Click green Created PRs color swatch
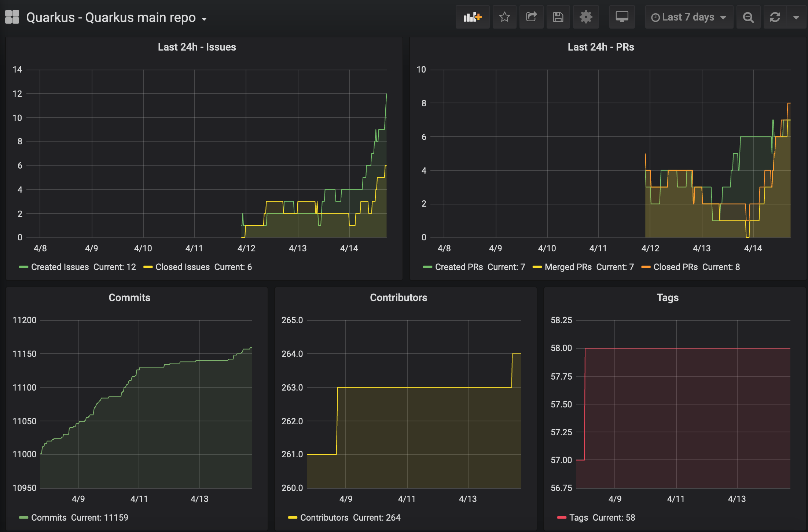This screenshot has width=808, height=532. [x=427, y=267]
